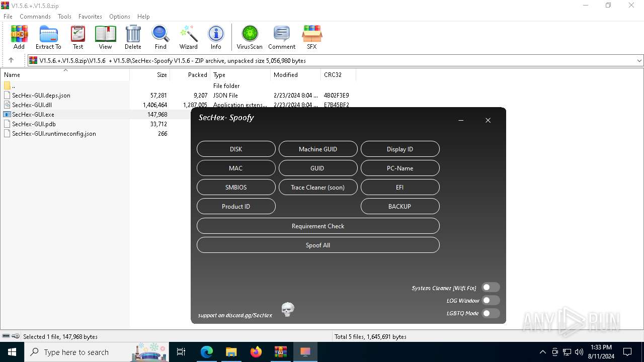Open the Options menu
Image resolution: width=644 pixels, height=362 pixels.
[120, 17]
